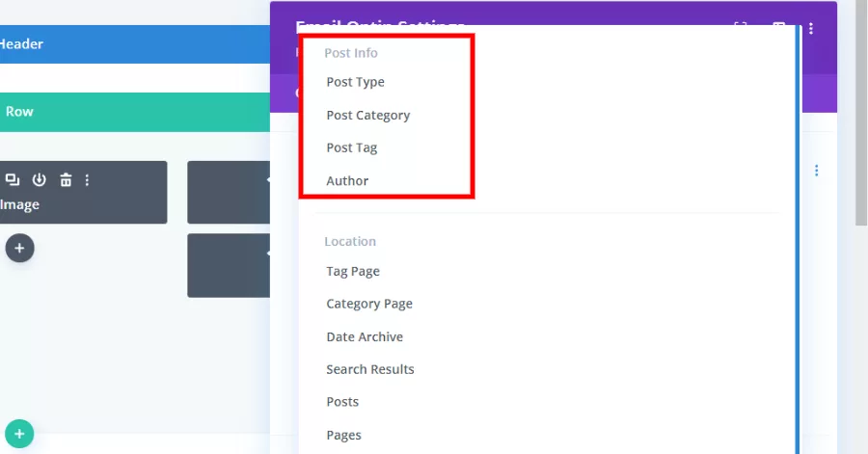This screenshot has width=868, height=454.
Task: Click the green Row bar
Action: coord(135,112)
